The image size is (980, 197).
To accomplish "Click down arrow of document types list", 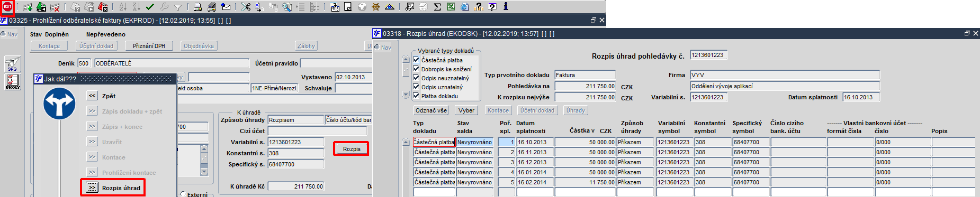I will tap(406, 95).
